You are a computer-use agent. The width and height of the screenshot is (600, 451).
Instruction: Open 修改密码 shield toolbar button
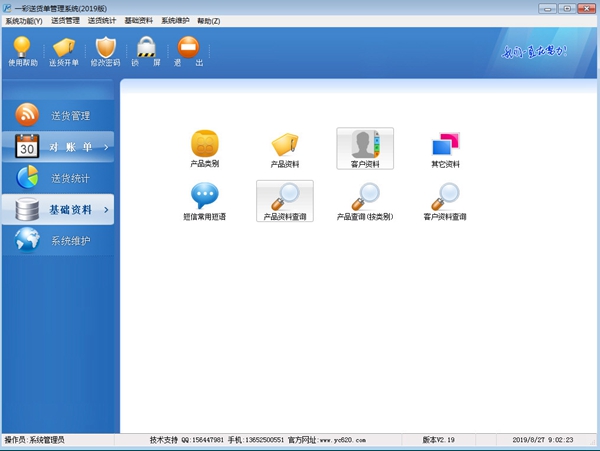tap(105, 51)
